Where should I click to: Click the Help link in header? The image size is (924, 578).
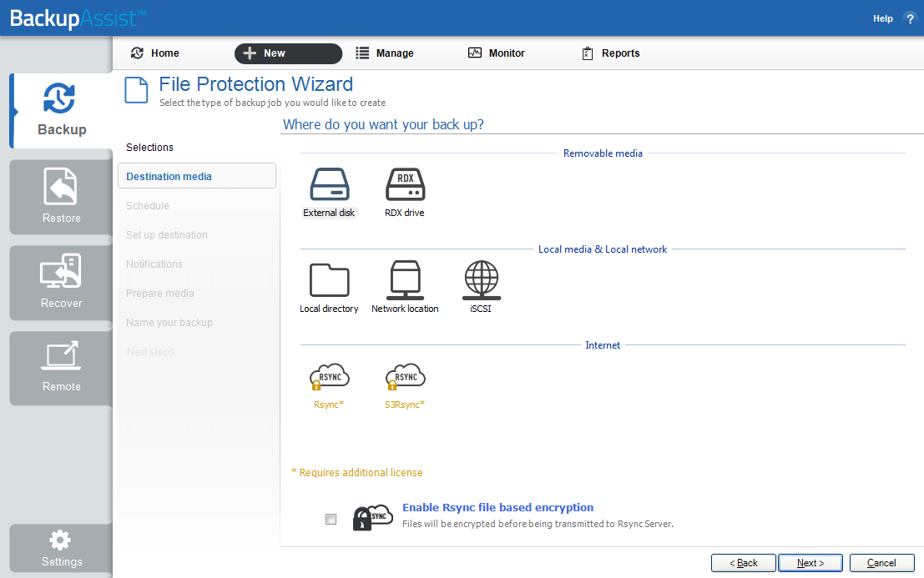click(883, 19)
